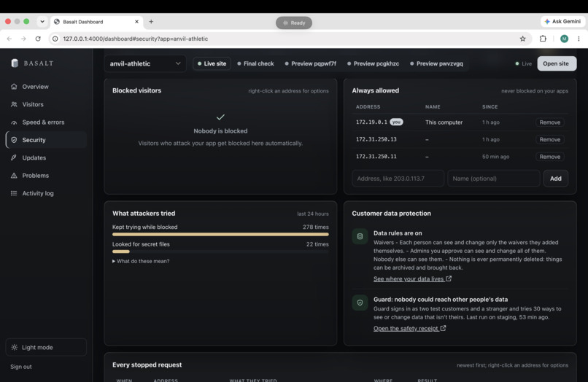This screenshot has width=588, height=382.
Task: Click the sun icon beside Light mode
Action: point(15,348)
